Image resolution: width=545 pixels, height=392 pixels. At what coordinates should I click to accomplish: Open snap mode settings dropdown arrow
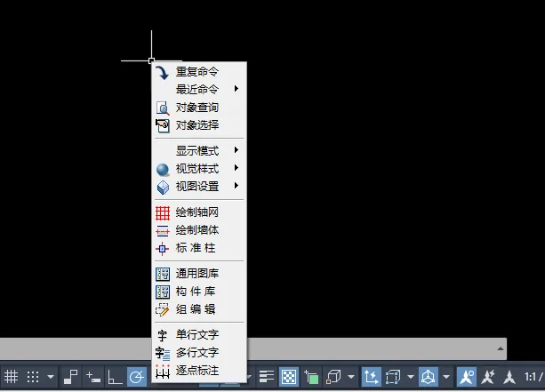click(x=51, y=377)
